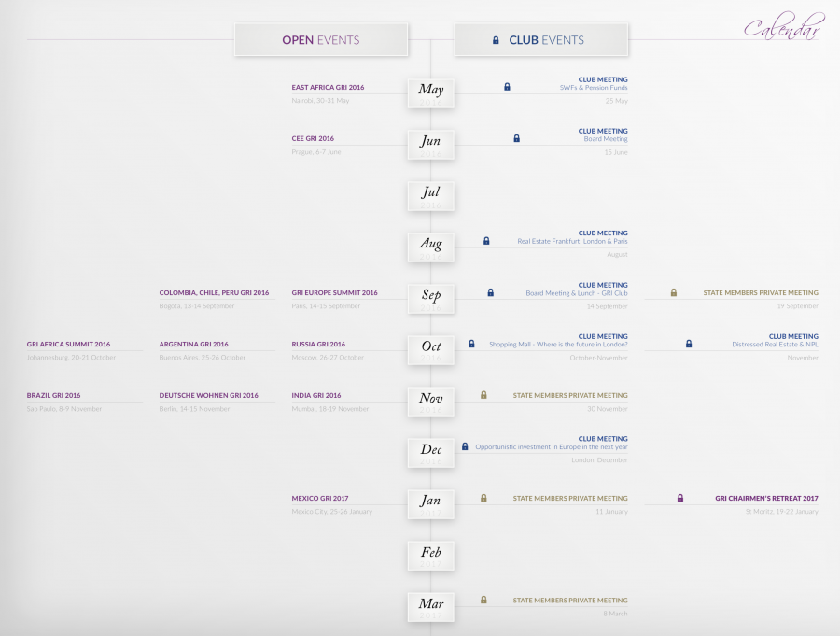The image size is (840, 636).
Task: Click lock icon beside Opportunistic investment in Europe
Action: coord(464,446)
